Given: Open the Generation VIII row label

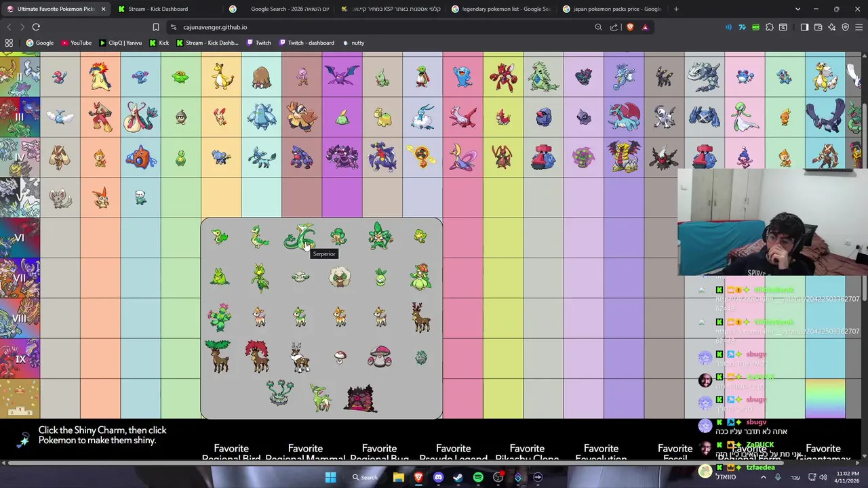Looking at the screenshot, I should click(x=20, y=319).
